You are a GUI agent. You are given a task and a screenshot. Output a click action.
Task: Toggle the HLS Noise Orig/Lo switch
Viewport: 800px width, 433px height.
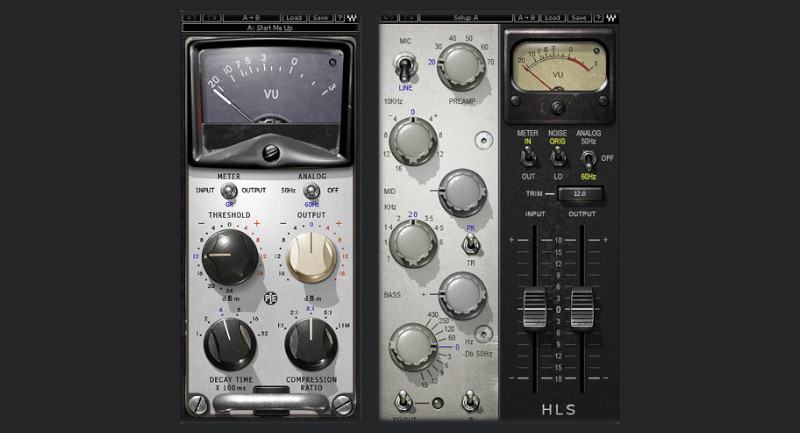tap(557, 157)
